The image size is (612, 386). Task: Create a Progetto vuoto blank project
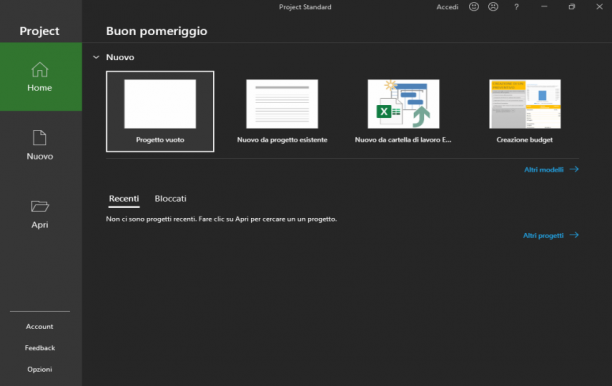tap(160, 111)
